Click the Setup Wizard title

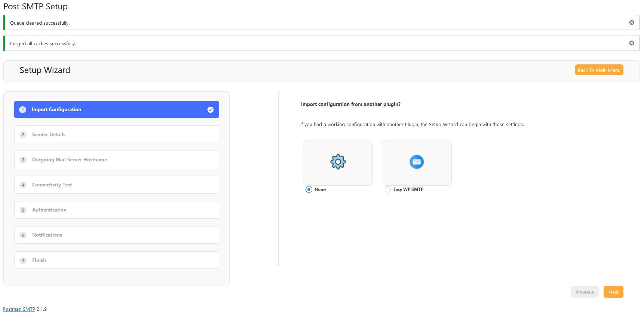tap(45, 70)
